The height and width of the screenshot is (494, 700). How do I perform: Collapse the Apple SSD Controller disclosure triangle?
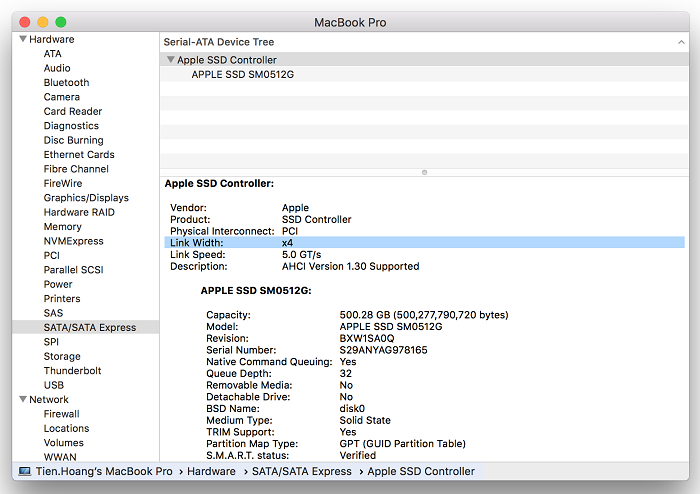pyautogui.click(x=171, y=59)
